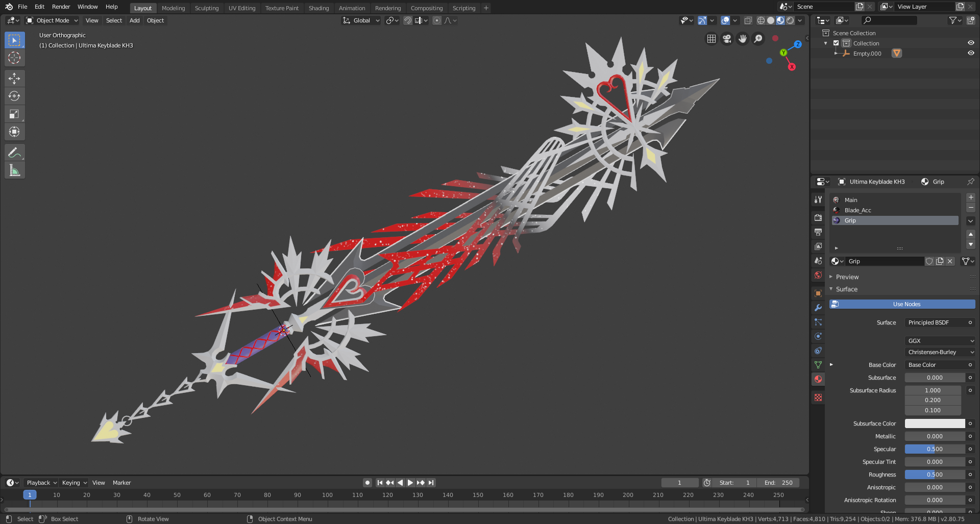Hide Collection via eye icon

point(971,43)
